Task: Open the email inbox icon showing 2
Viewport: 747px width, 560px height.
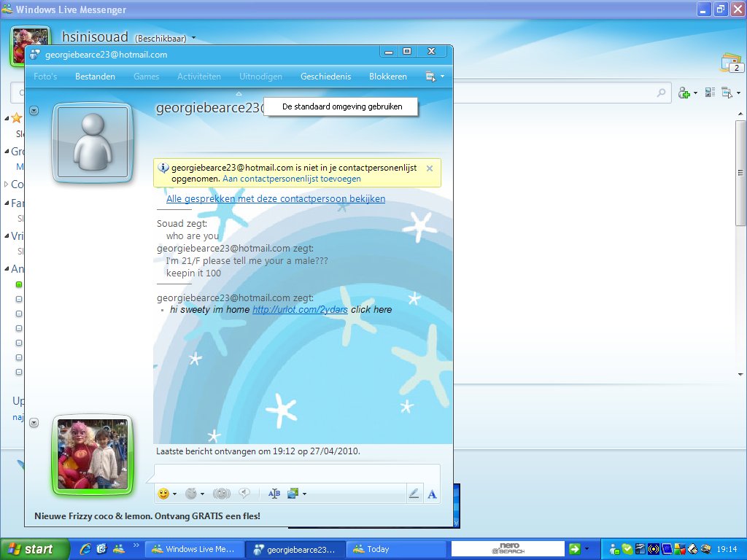Action: (732, 64)
